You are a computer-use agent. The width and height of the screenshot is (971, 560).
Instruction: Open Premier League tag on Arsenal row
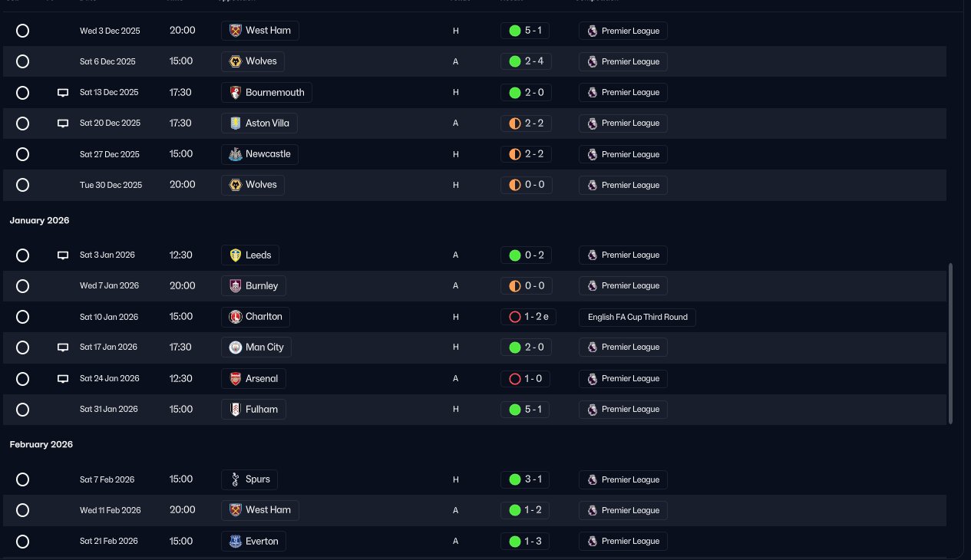pyautogui.click(x=623, y=378)
